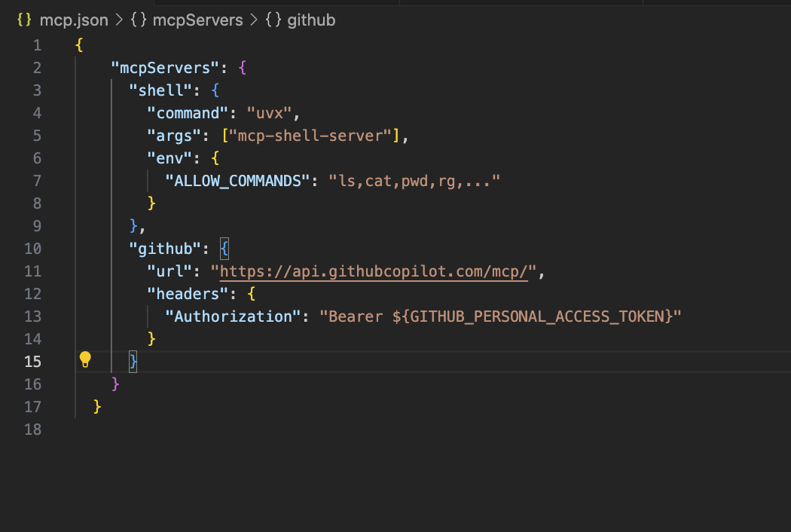
Task: Click the braces icon before mcpServers breadcrumb
Action: (138, 20)
